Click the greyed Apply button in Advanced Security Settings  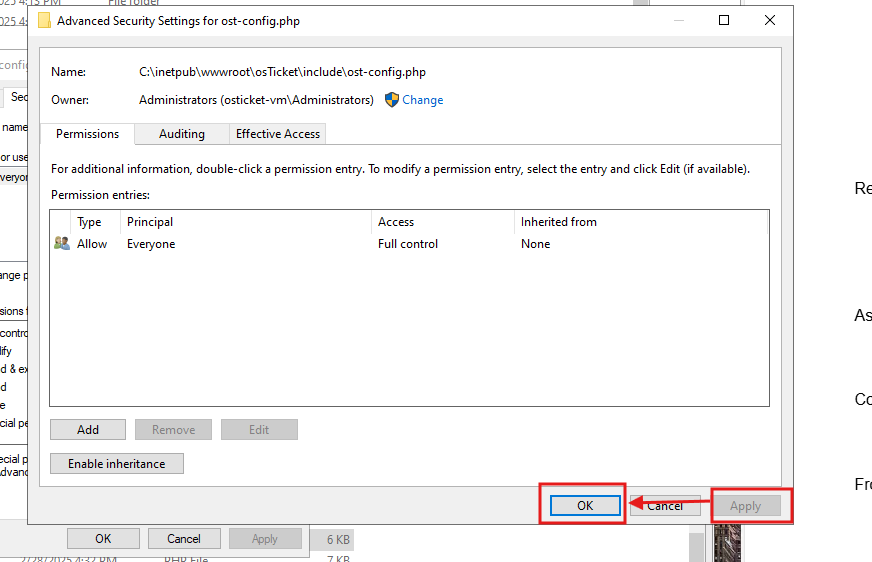pos(745,505)
